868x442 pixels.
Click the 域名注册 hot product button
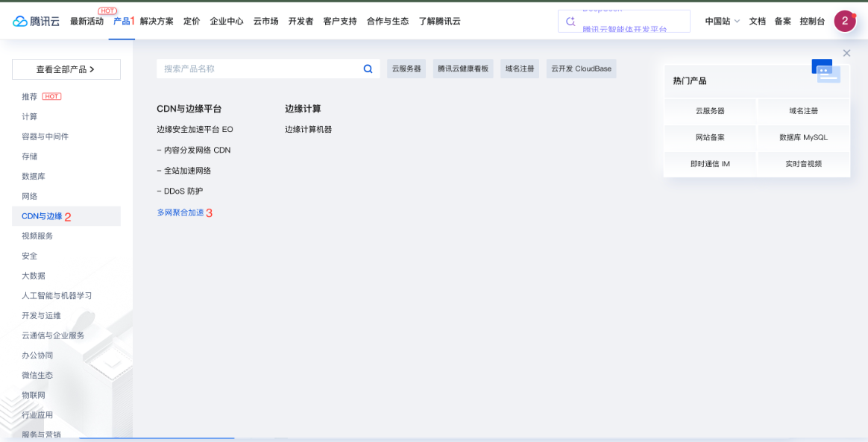click(x=803, y=110)
